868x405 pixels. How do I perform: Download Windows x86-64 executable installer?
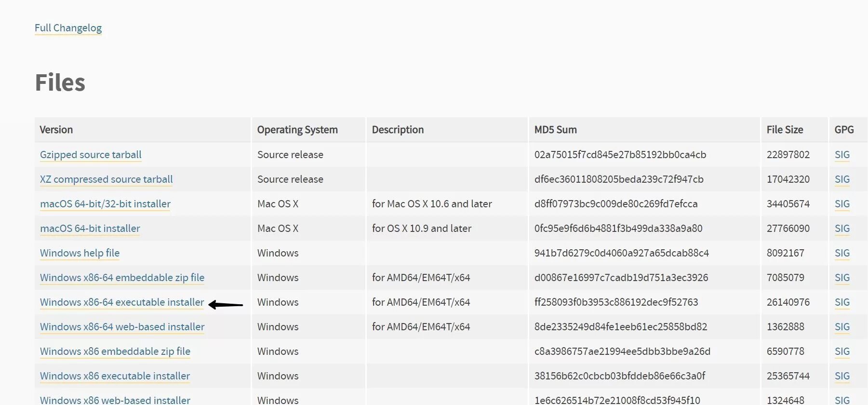(122, 302)
